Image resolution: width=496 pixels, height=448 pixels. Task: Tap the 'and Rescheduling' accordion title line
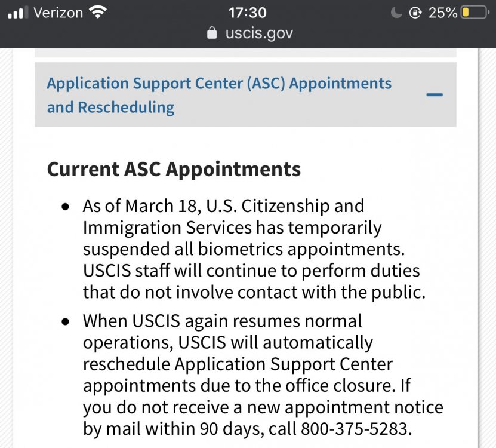pyautogui.click(x=110, y=108)
